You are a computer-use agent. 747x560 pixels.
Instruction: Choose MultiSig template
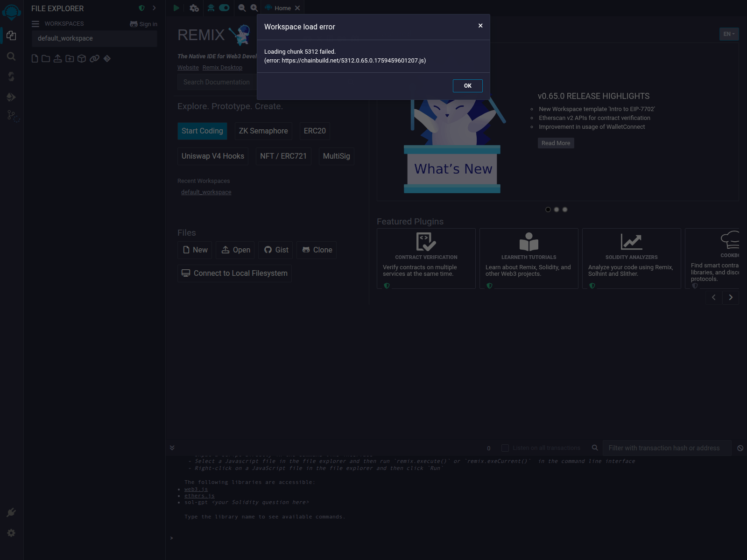[x=336, y=156]
